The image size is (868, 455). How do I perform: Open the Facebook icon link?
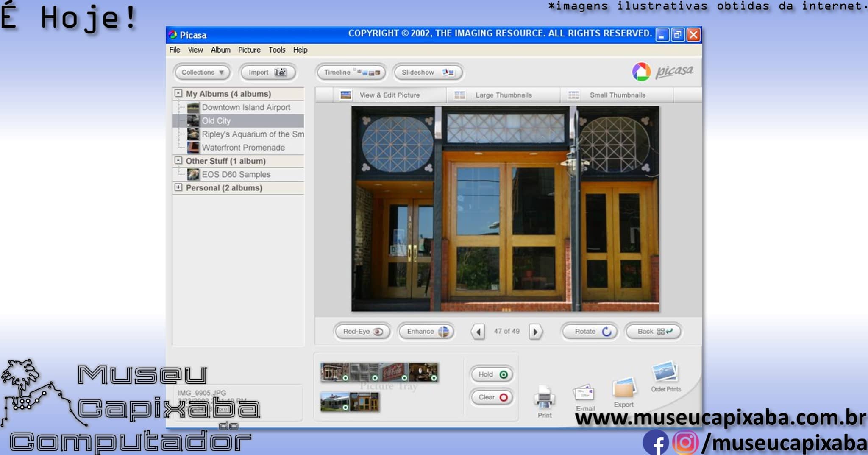[656, 442]
